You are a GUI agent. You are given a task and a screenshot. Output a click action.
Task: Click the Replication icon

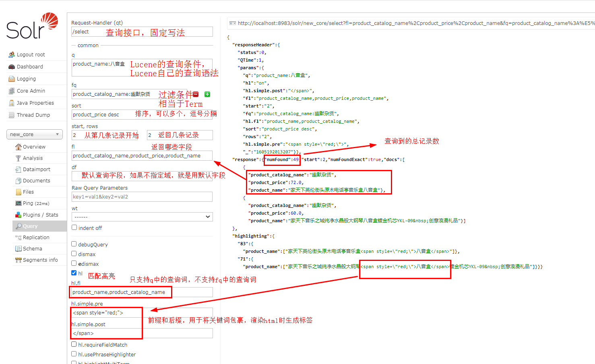[18, 237]
